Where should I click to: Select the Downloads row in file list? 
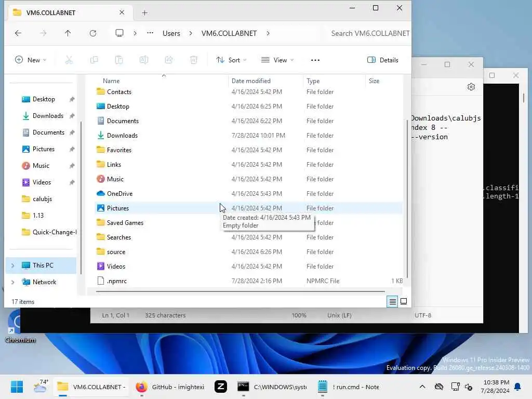tap(248, 136)
